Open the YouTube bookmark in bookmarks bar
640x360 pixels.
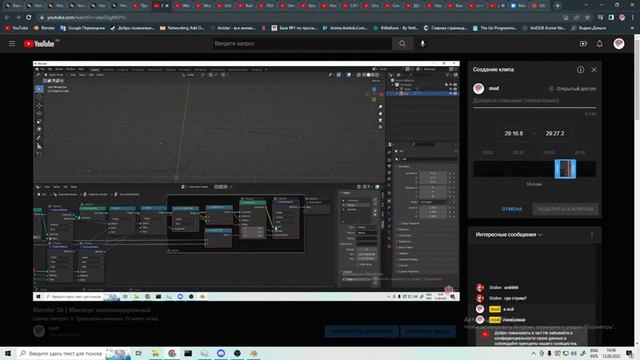[x=16, y=28]
